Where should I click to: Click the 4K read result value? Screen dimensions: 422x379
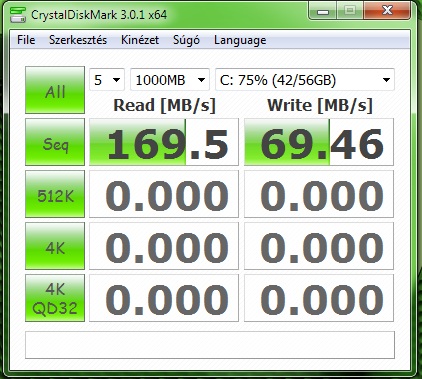(164, 246)
